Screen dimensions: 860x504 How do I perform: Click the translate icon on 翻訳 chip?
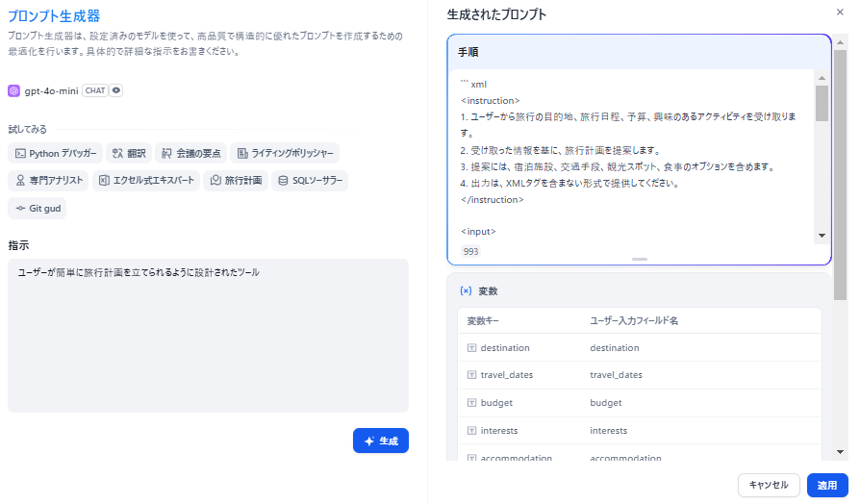[117, 154]
